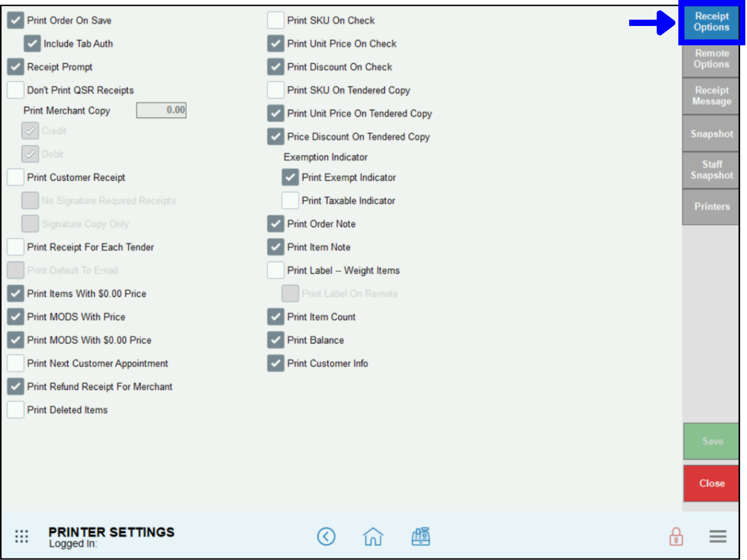Viewport: 747px width, 560px height.
Task: Click the Print Merchant Copy amount field
Action: click(x=161, y=110)
